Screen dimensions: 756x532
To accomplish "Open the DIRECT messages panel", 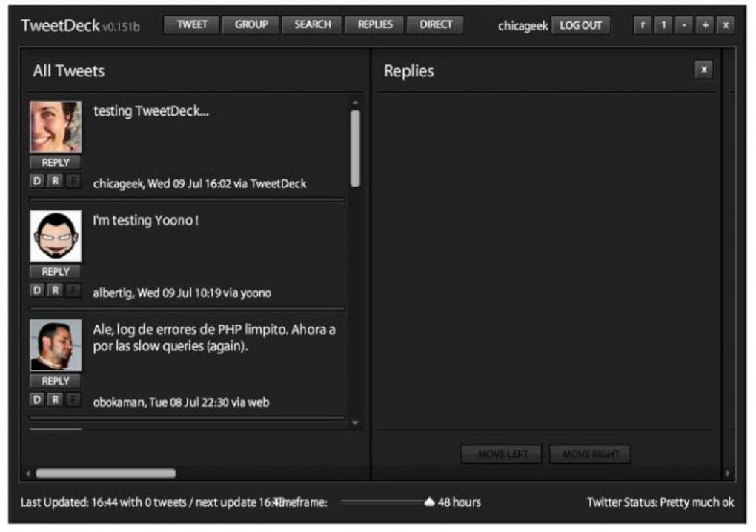I will 435,24.
